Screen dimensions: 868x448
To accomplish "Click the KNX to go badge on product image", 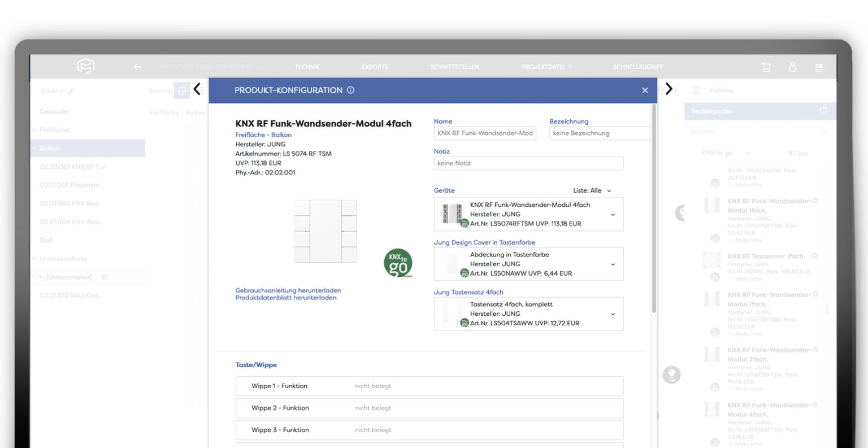I will (398, 263).
